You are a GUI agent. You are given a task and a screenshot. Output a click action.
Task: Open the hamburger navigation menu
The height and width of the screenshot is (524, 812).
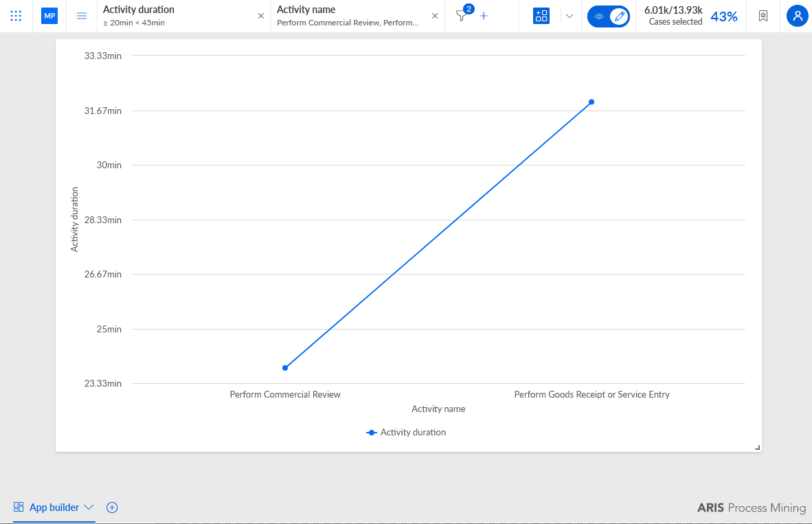[82, 16]
